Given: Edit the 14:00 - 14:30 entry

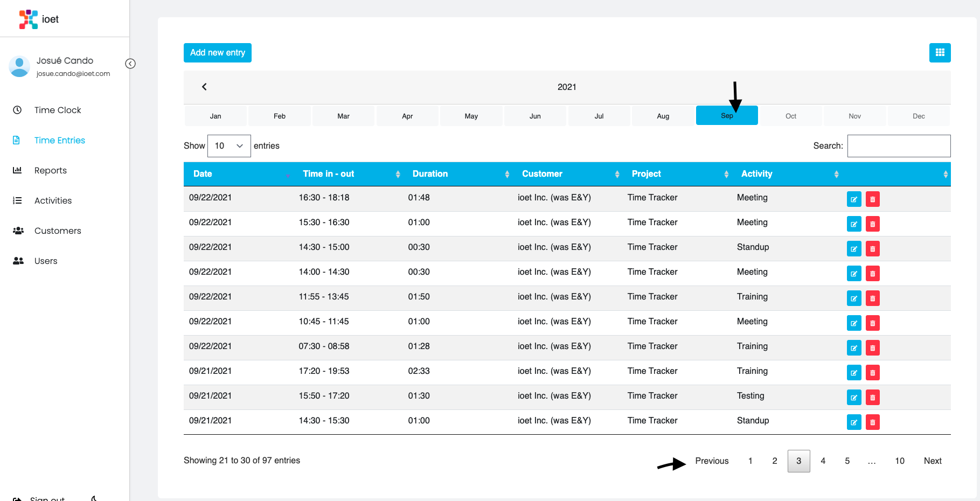Looking at the screenshot, I should [854, 274].
